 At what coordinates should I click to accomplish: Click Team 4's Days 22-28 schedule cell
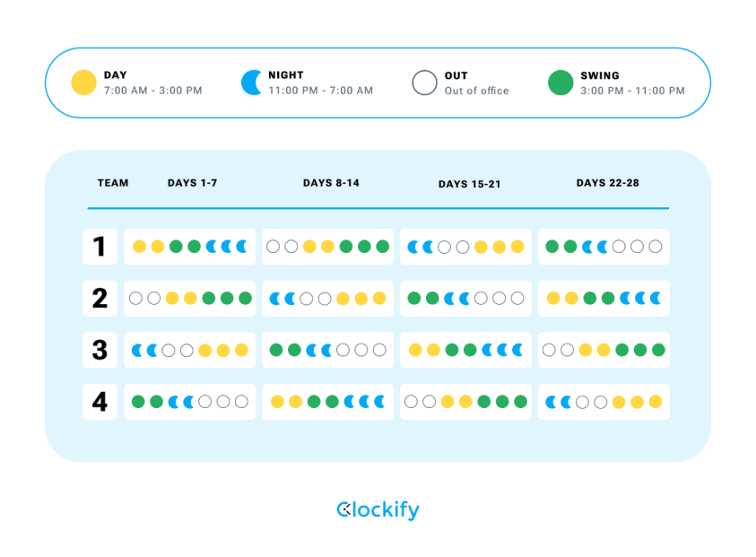(x=604, y=402)
